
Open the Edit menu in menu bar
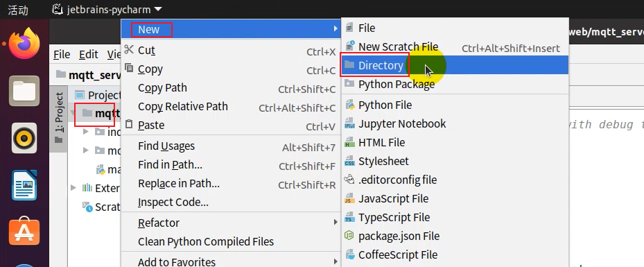point(88,54)
